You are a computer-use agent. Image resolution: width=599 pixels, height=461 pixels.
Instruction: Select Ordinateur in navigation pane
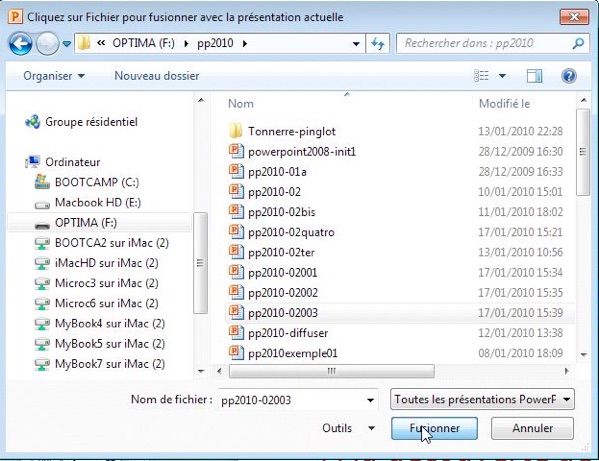(x=72, y=162)
